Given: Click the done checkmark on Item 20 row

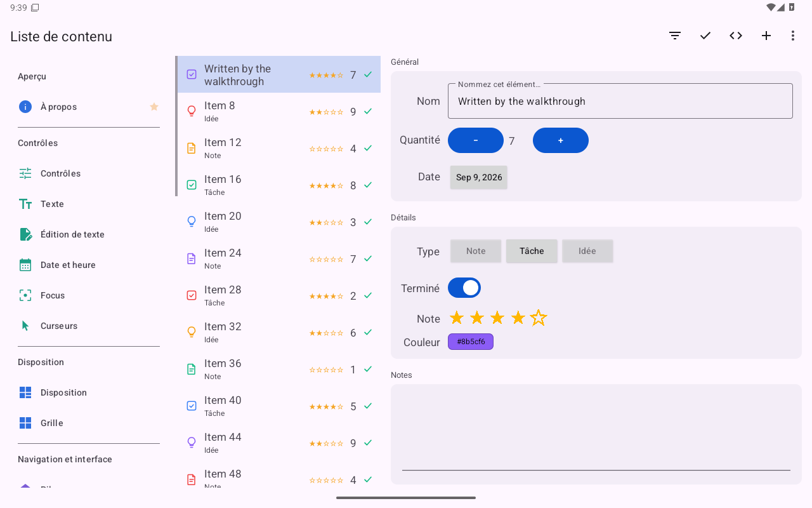Looking at the screenshot, I should pos(368,222).
